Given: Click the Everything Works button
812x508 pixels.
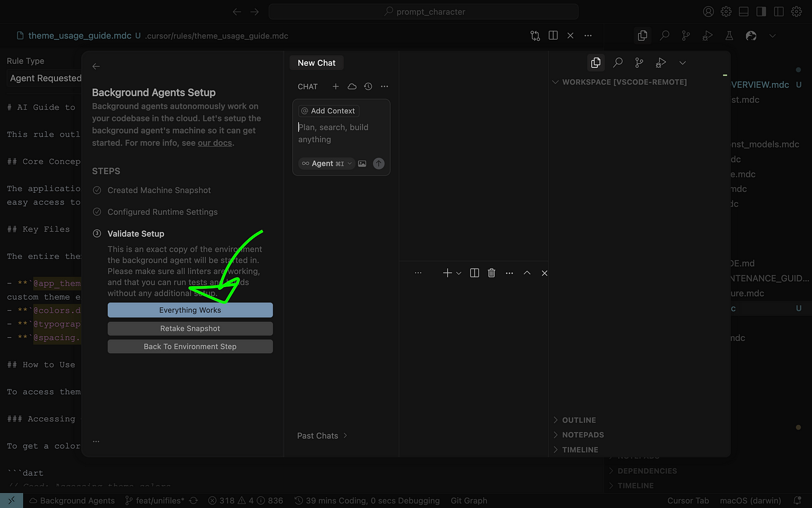Looking at the screenshot, I should coord(190,310).
